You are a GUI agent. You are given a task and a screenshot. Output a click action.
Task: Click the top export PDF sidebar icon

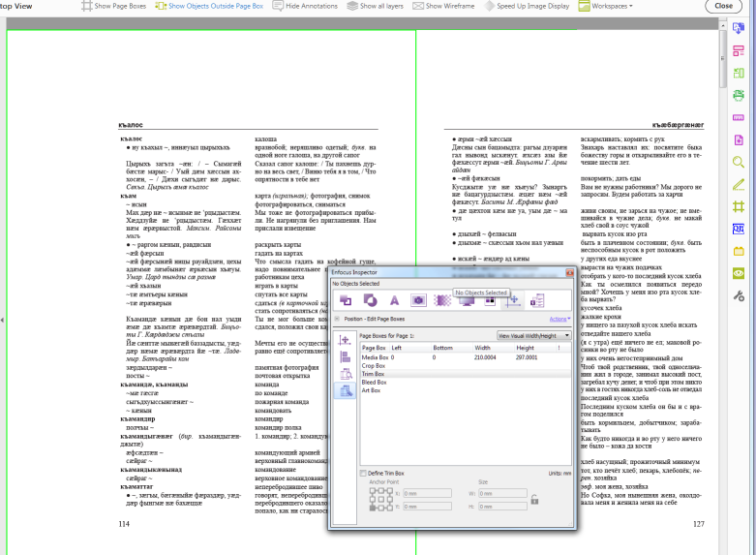(739, 28)
